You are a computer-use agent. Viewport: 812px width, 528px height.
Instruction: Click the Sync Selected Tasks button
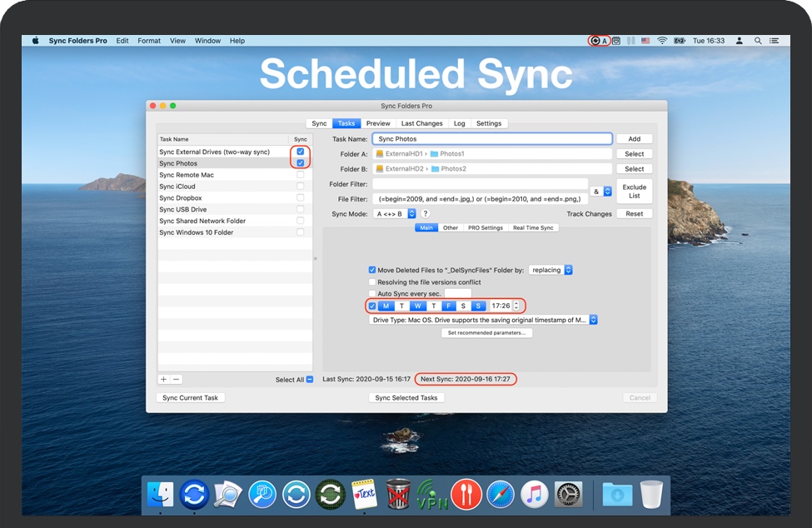coord(406,398)
